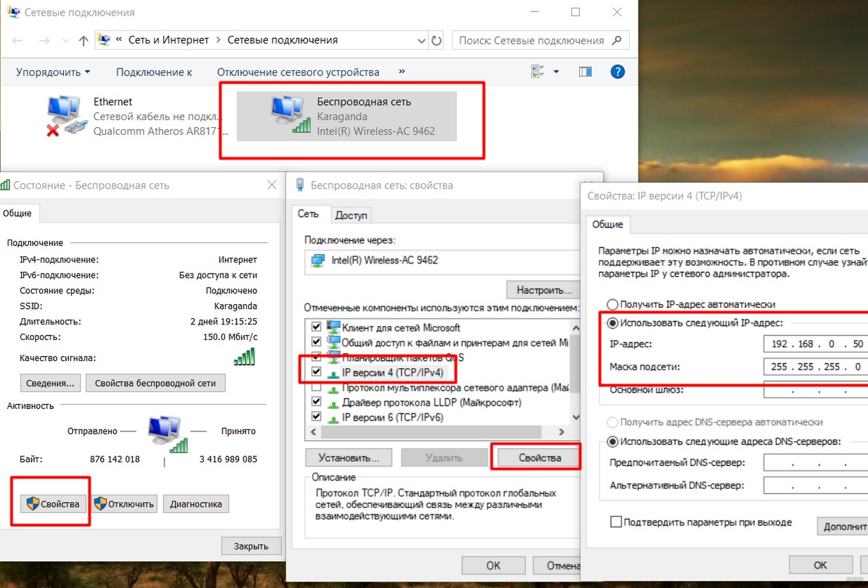Uncheck the IP версии 4 (TCP/IPv4) checkbox

(x=316, y=372)
